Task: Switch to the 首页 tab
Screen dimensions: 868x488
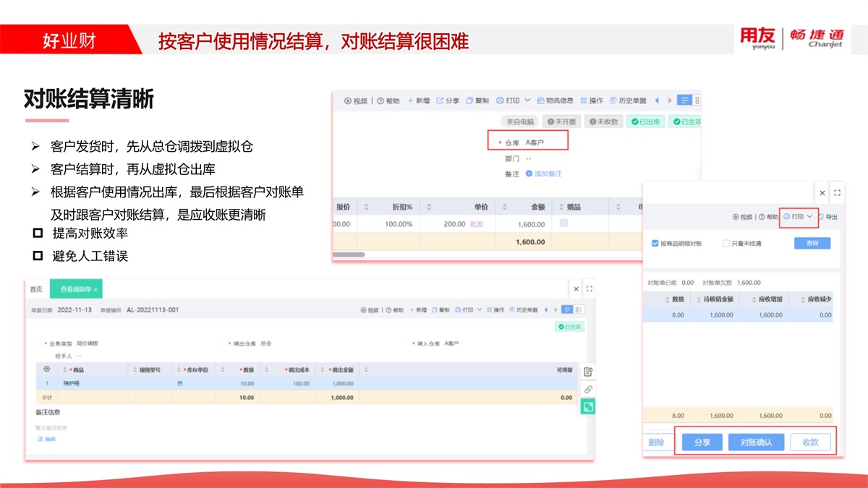Action: coord(35,289)
